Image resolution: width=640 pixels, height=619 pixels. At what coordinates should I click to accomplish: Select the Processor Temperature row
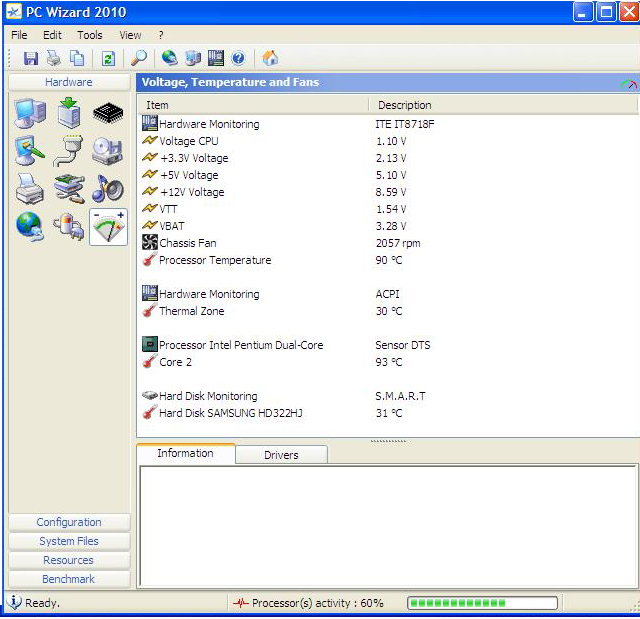click(214, 260)
